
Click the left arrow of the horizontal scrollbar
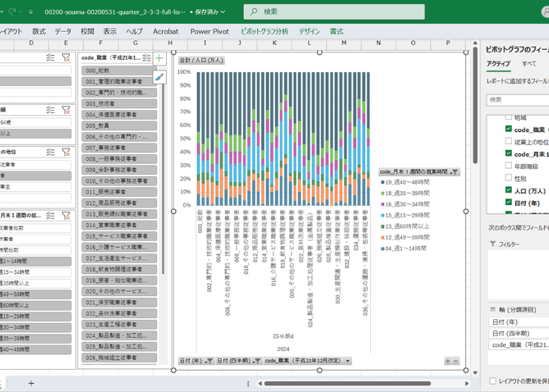point(260,384)
